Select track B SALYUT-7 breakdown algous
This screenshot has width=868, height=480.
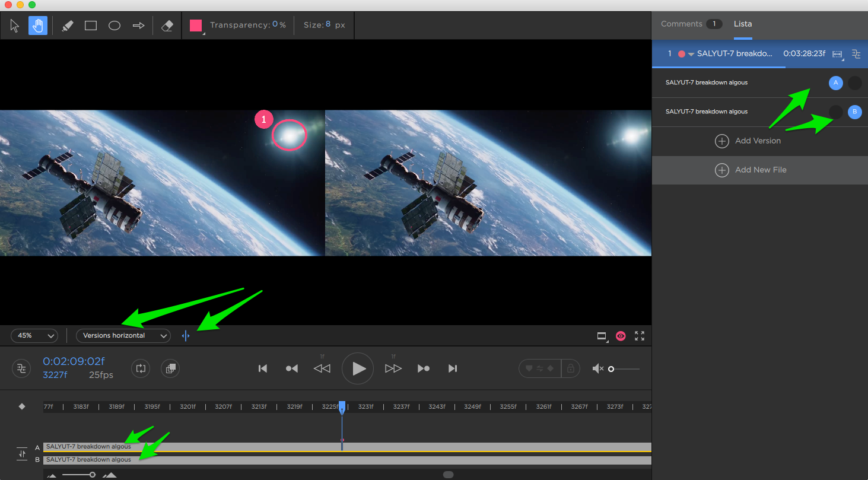pyautogui.click(x=347, y=460)
